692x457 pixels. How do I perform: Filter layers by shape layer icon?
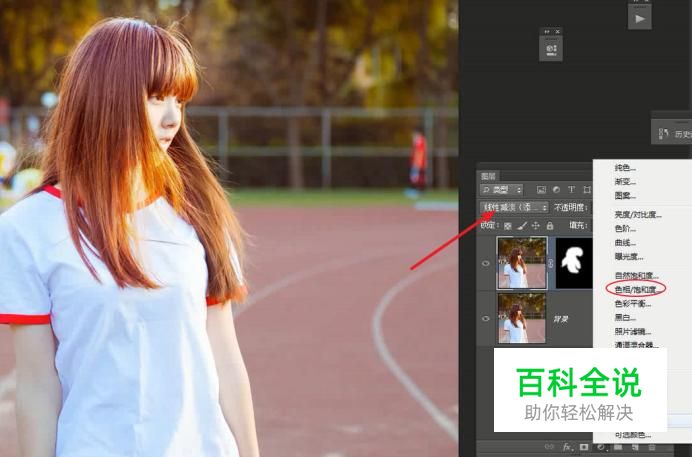(587, 190)
